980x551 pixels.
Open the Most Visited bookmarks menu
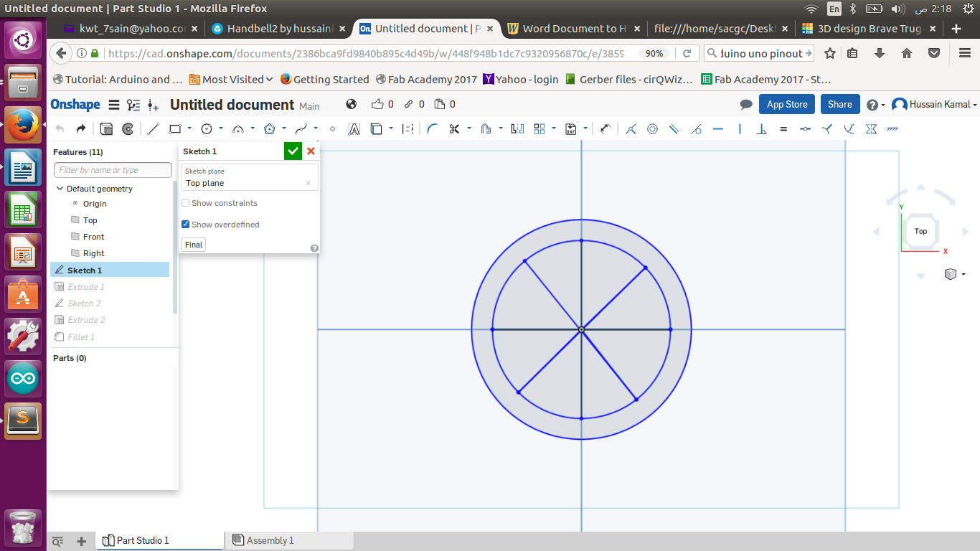coord(231,80)
